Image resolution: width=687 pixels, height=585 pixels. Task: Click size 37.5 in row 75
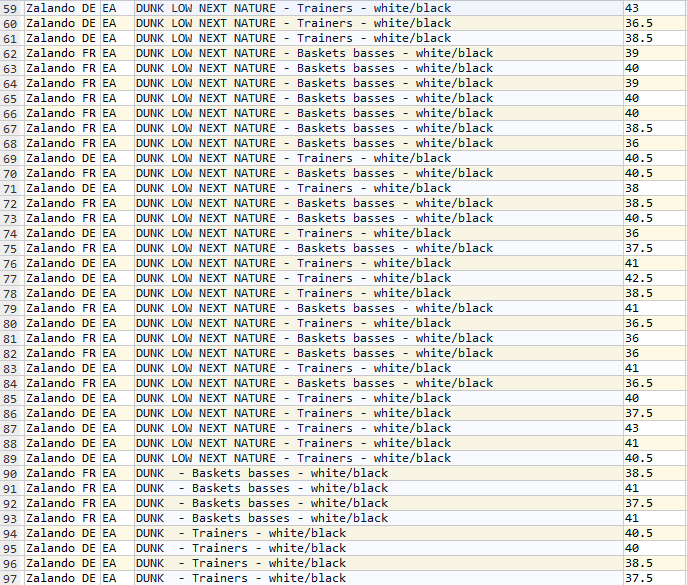pyautogui.click(x=655, y=248)
